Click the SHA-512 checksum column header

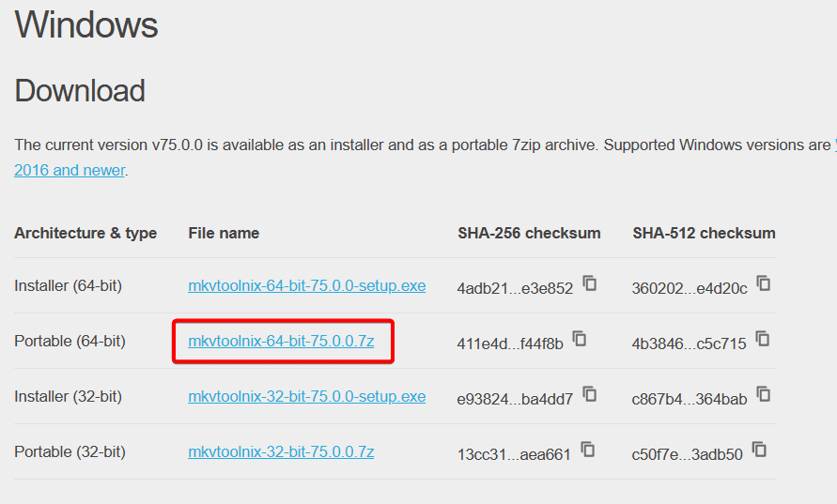coord(705,233)
